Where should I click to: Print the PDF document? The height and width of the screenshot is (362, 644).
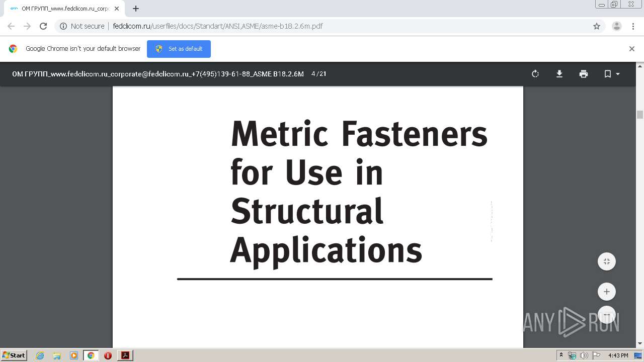pos(583,74)
